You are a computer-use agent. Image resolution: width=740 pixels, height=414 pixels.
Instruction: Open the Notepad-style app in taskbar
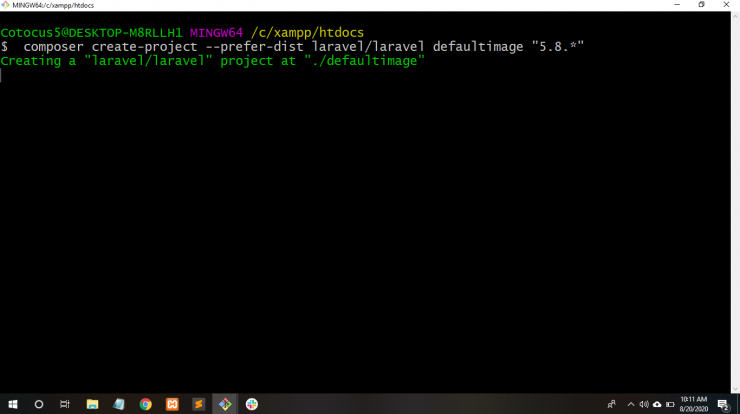(118, 404)
